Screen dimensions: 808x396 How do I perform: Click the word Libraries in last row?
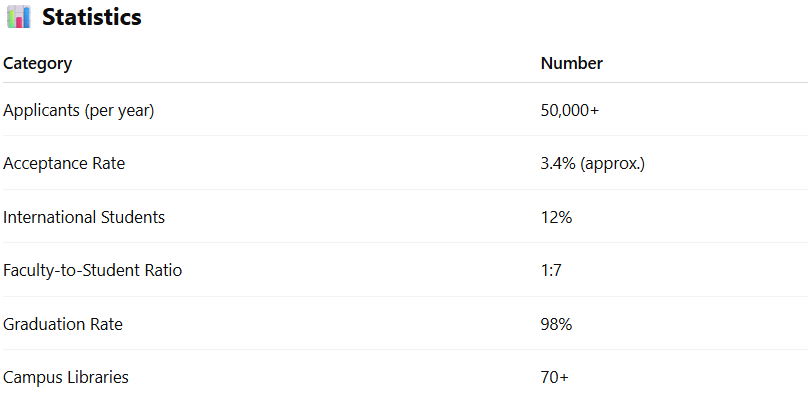pyautogui.click(x=98, y=377)
